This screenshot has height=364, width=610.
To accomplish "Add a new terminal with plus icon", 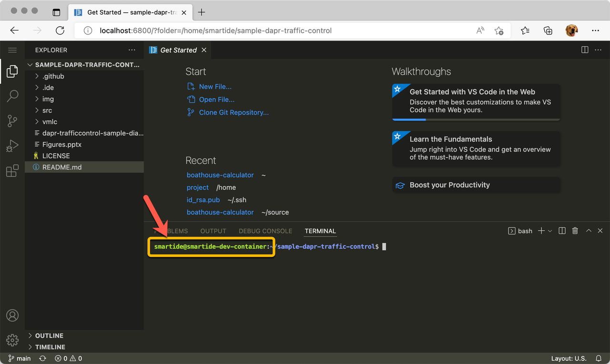I will click(x=541, y=231).
